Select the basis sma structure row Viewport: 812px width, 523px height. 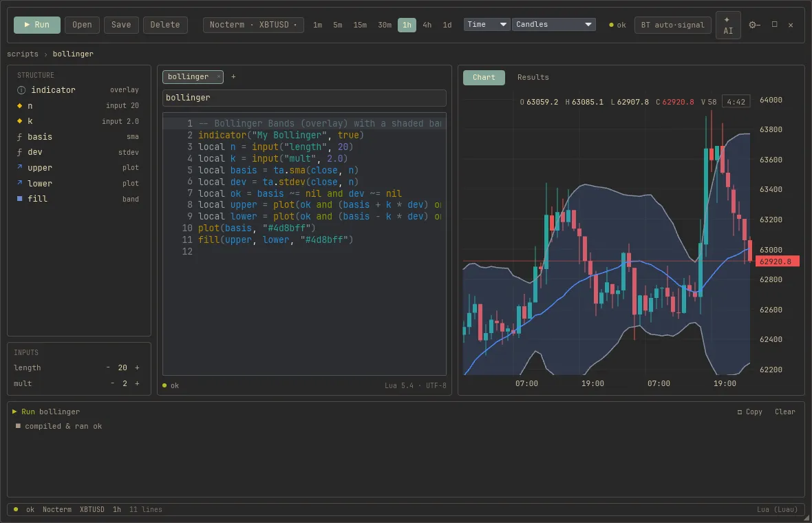[78, 137]
